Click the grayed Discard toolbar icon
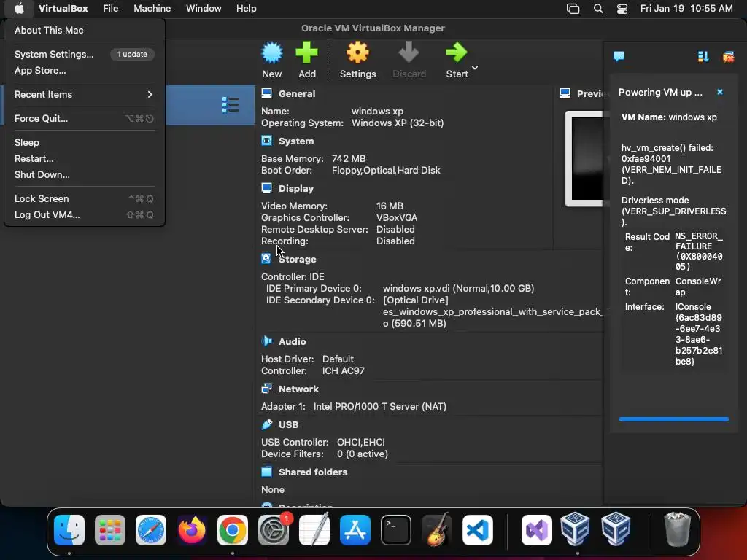747x560 pixels. tap(409, 52)
